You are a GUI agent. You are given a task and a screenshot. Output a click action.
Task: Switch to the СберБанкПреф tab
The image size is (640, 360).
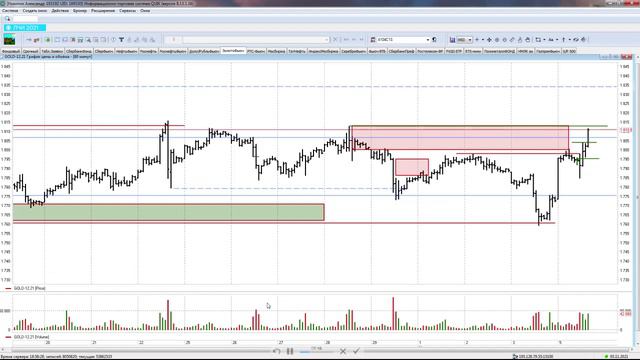[401, 51]
